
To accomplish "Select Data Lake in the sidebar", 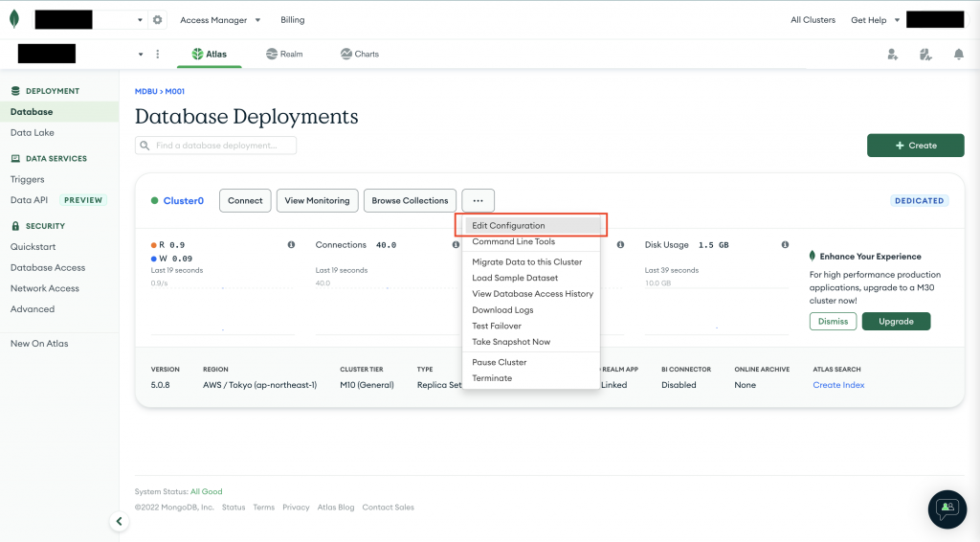I will pyautogui.click(x=33, y=132).
